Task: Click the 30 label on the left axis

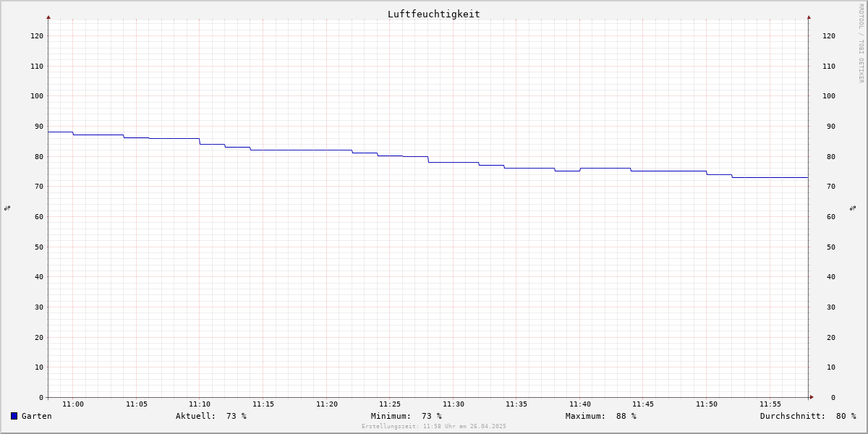Action: [39, 307]
